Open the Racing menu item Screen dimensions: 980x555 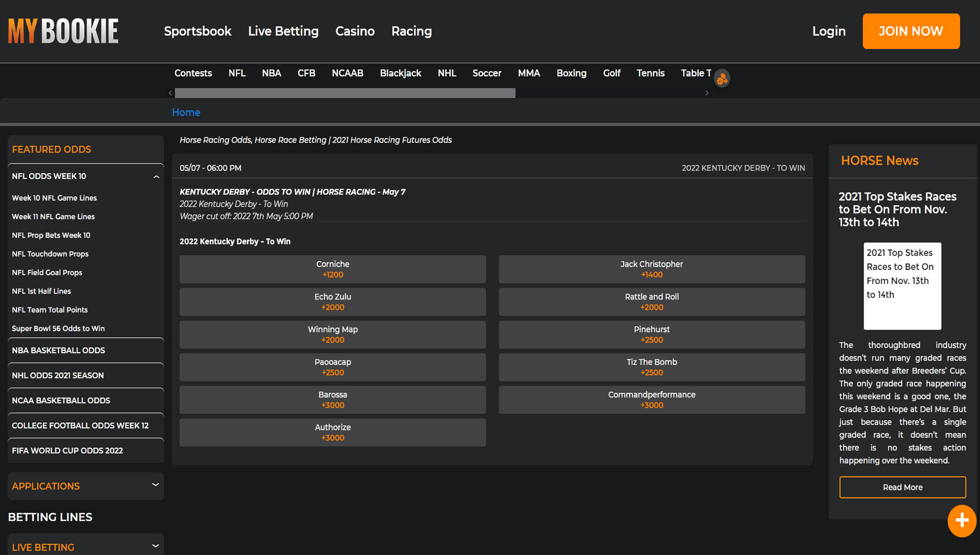pos(411,32)
